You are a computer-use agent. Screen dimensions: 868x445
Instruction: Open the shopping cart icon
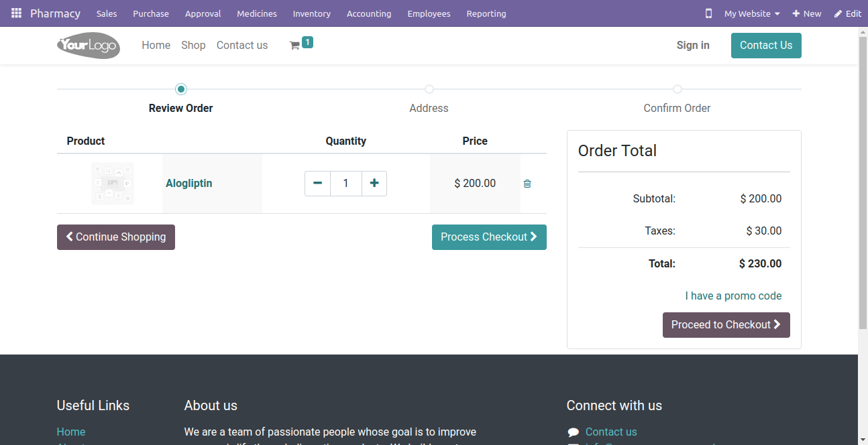(x=294, y=46)
